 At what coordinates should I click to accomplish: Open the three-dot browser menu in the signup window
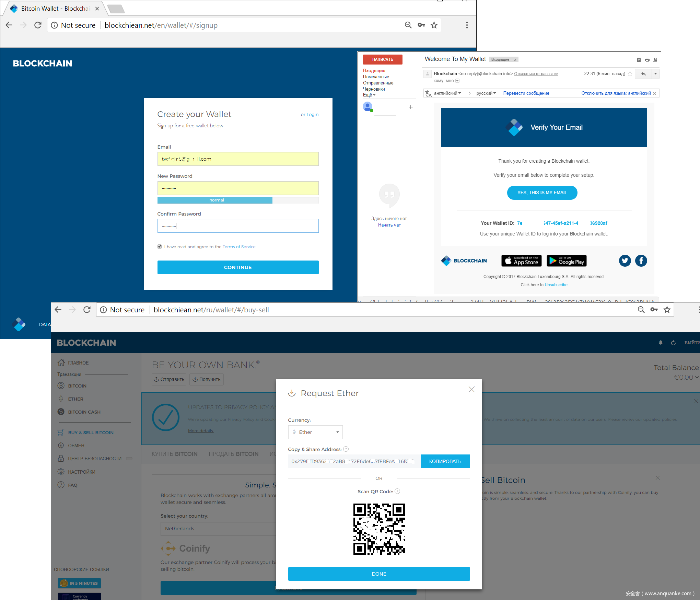(x=467, y=25)
